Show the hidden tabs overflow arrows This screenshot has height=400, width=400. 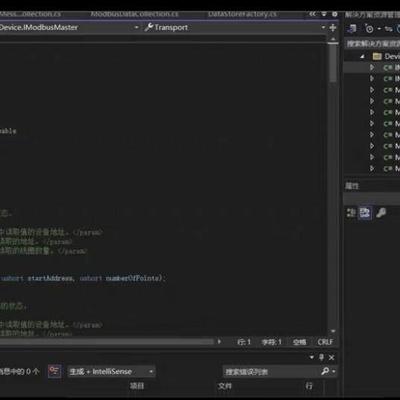(312, 14)
